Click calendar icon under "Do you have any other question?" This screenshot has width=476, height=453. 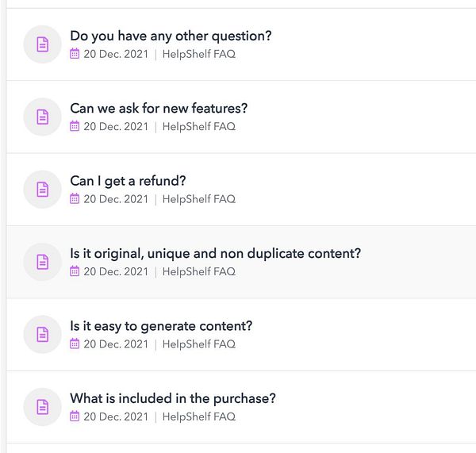tap(75, 54)
